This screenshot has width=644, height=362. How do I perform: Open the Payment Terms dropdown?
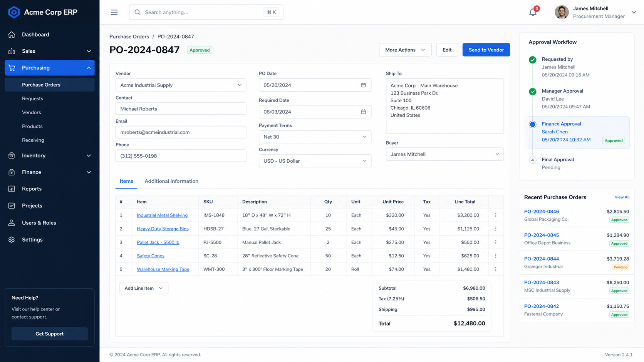click(315, 137)
